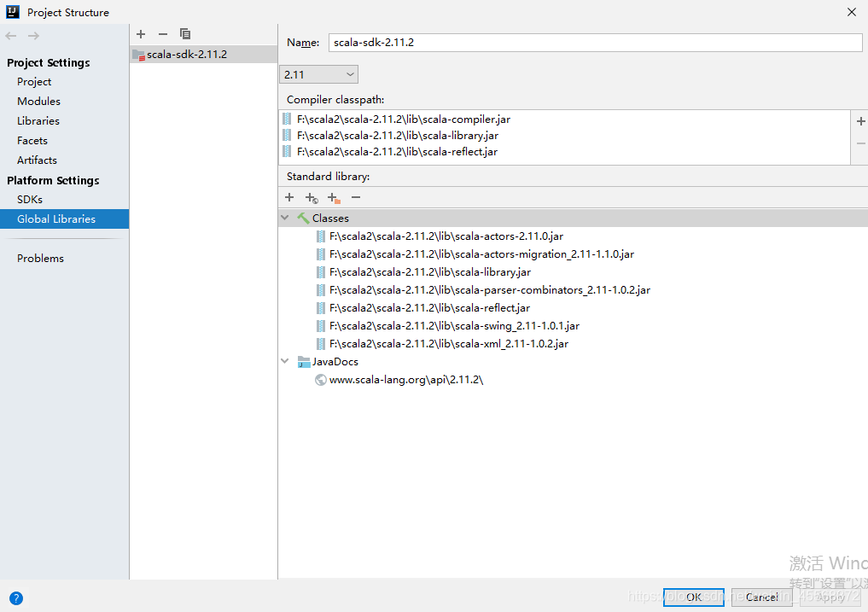The width and height of the screenshot is (868, 612).
Task: Add a new item to the standard library
Action: [289, 197]
